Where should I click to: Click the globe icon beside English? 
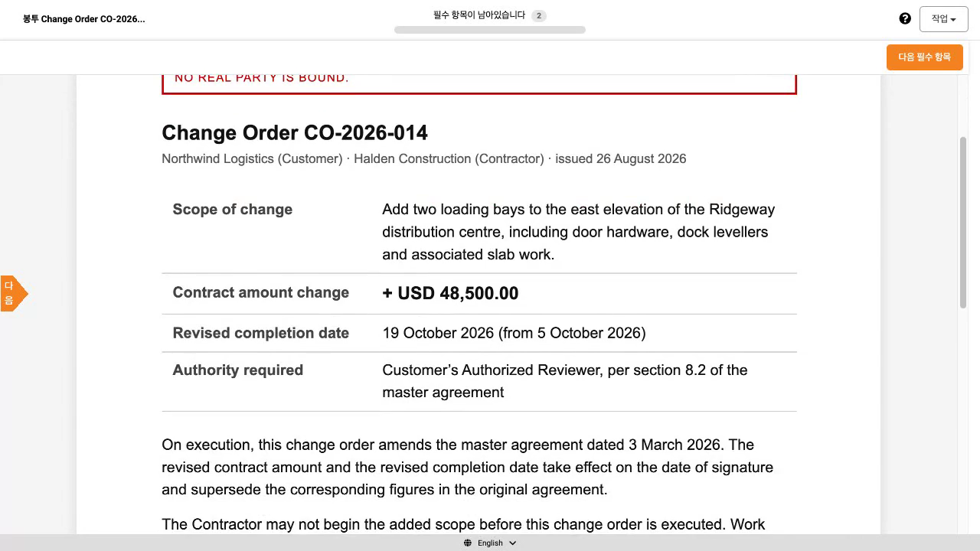(x=467, y=543)
